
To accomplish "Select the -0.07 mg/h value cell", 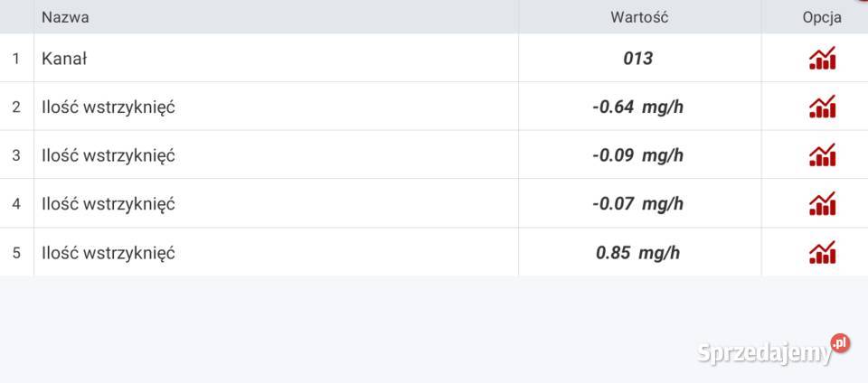I will coord(638,204).
